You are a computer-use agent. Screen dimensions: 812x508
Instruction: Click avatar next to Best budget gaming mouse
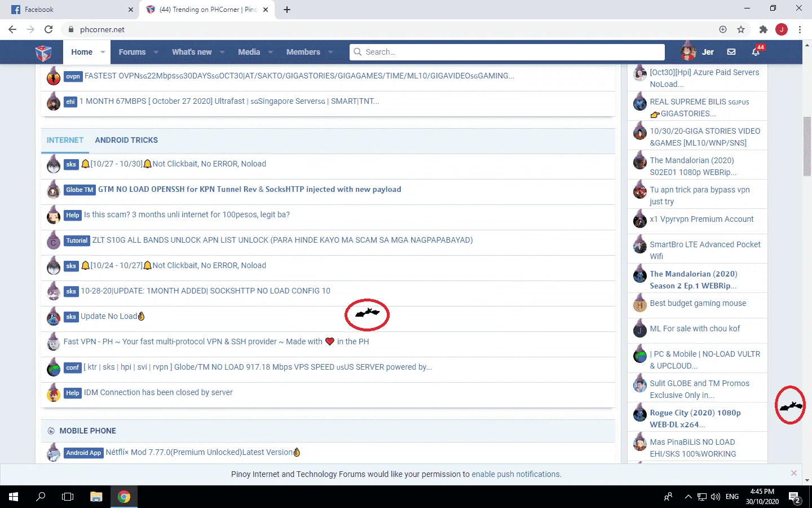[640, 304]
